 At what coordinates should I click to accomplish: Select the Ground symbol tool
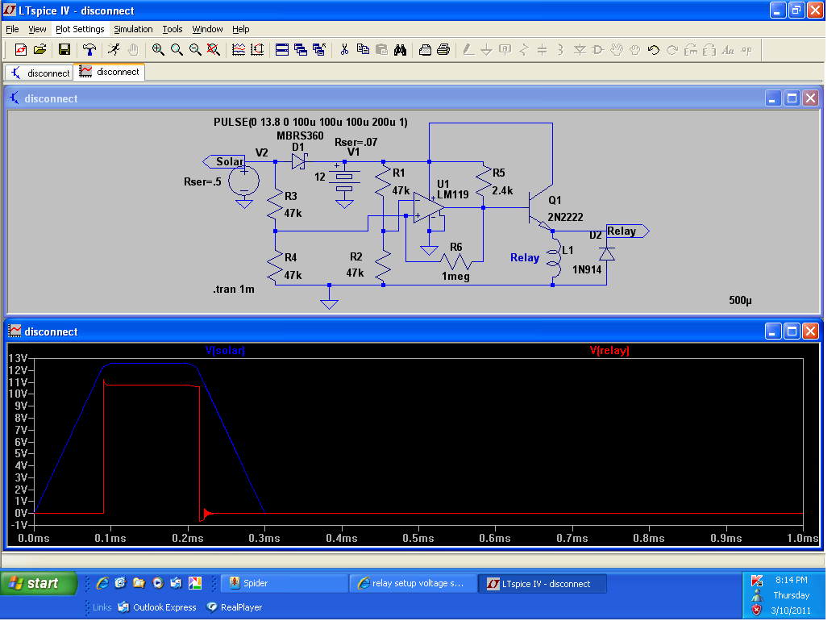[x=486, y=50]
